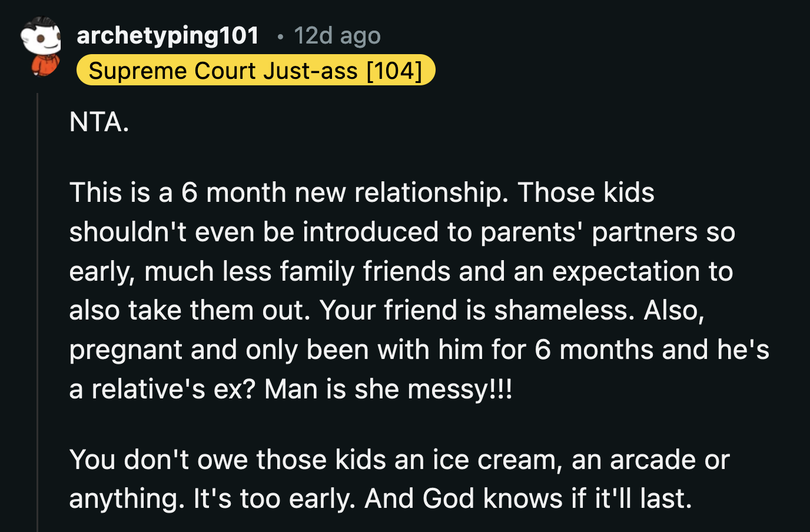Image resolution: width=810 pixels, height=532 pixels.
Task: Click the word "pregnant" in the comment
Action: tap(125, 349)
